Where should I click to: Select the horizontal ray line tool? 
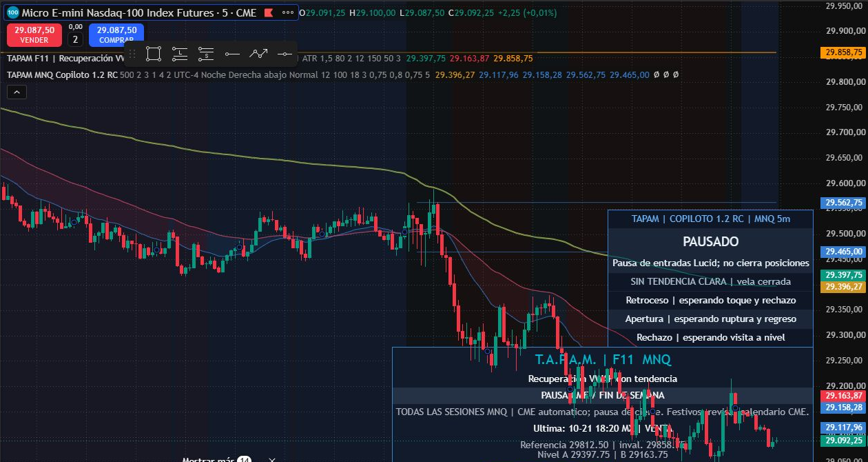[232, 53]
